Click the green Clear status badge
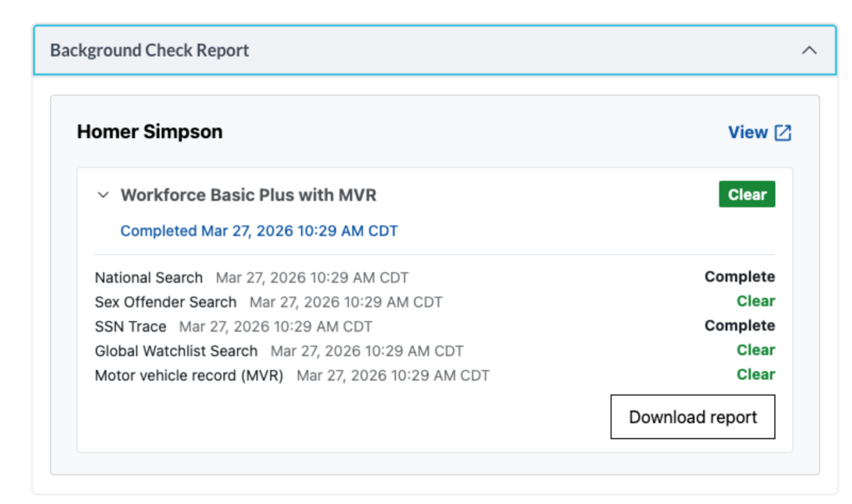The image size is (852, 504). pos(747,194)
